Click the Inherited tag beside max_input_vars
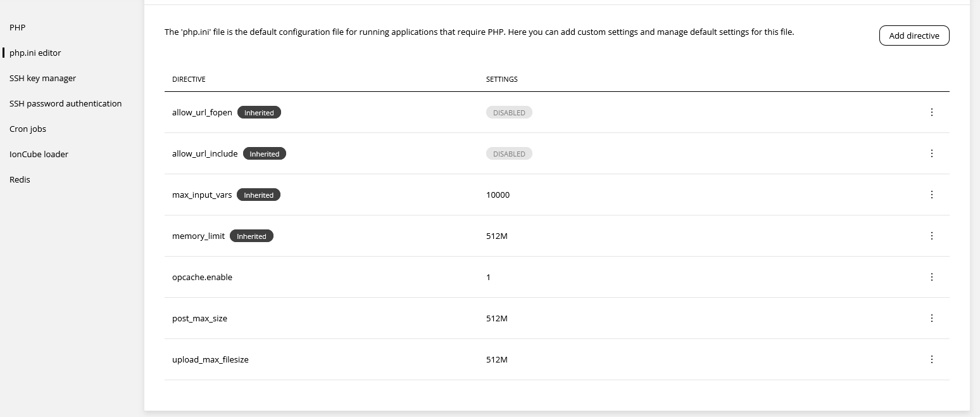Screen dimensions: 980x417 click(258, 195)
